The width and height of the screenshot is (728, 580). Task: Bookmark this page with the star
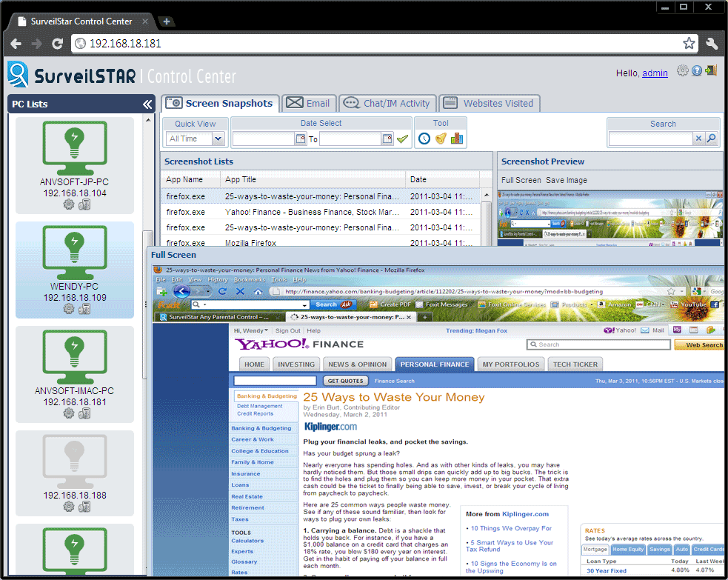pos(689,43)
